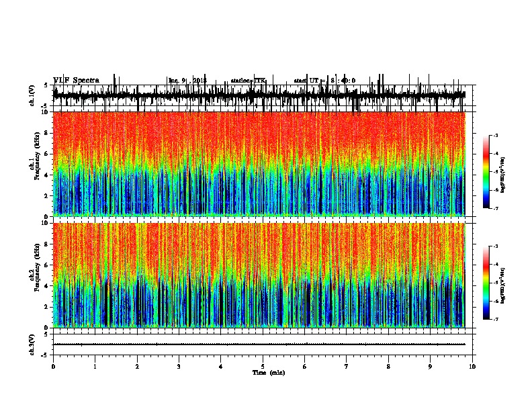Image resolution: width=532 pixels, height=411 pixels.
Task: Click the "10" minute tick on time axis
Action: click(472, 367)
